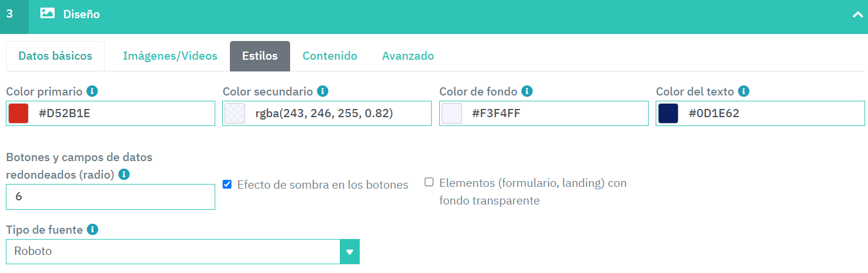
Task: Click the info icon next to Color del texto
Action: pos(744,91)
